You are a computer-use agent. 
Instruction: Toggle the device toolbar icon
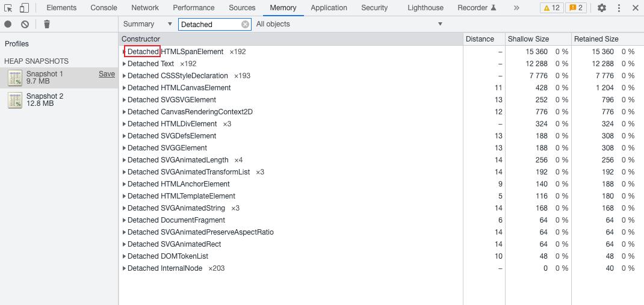click(24, 8)
